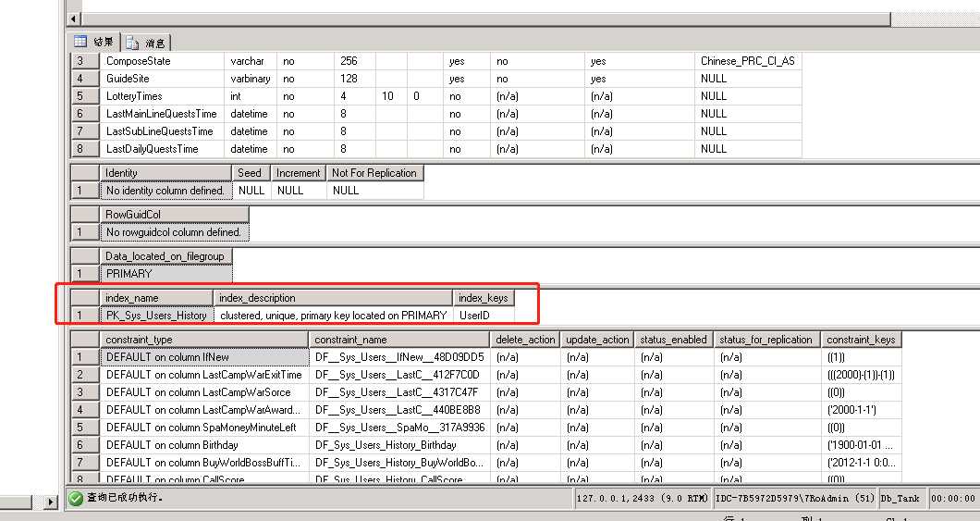Click the delete_action column header
This screenshot has width=980, height=521.
click(525, 339)
